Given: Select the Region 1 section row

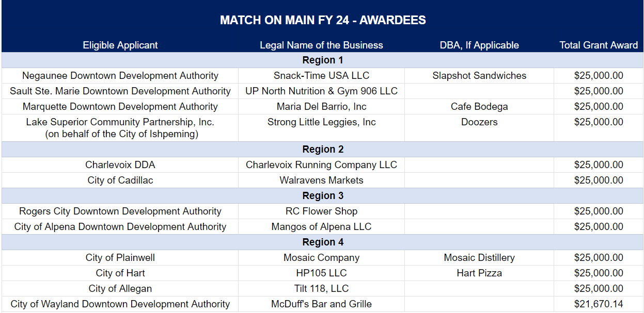Looking at the screenshot, I should pos(322,60).
